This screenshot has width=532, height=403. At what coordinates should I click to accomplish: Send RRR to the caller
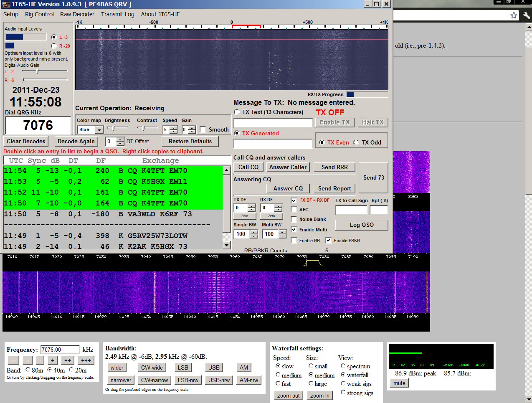pyautogui.click(x=334, y=167)
